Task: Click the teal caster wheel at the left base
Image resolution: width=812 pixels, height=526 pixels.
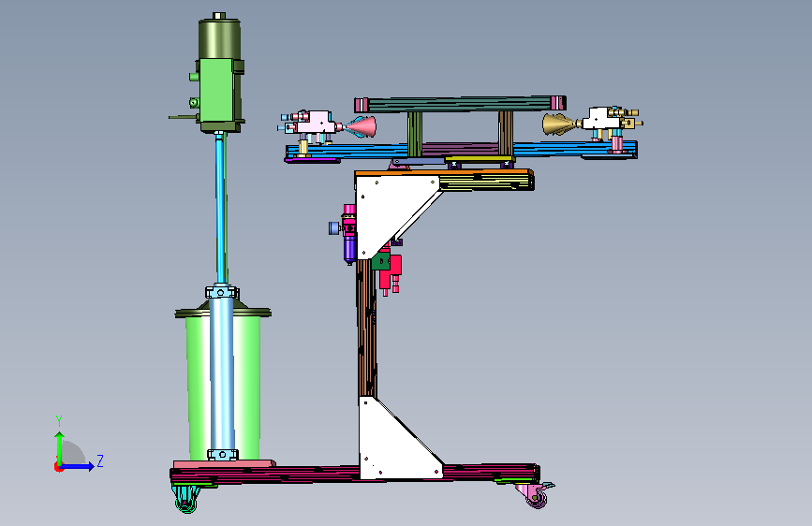Action: point(185,500)
